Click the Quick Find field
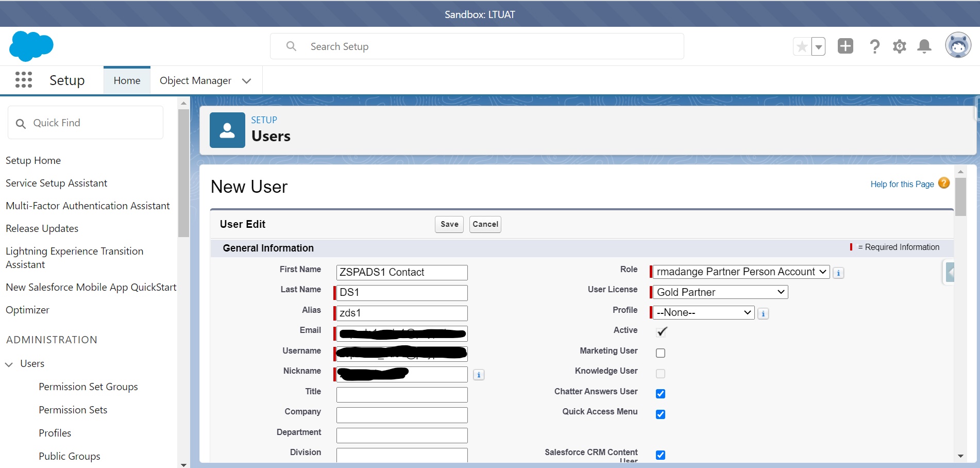The height and width of the screenshot is (468, 980). pyautogui.click(x=86, y=123)
